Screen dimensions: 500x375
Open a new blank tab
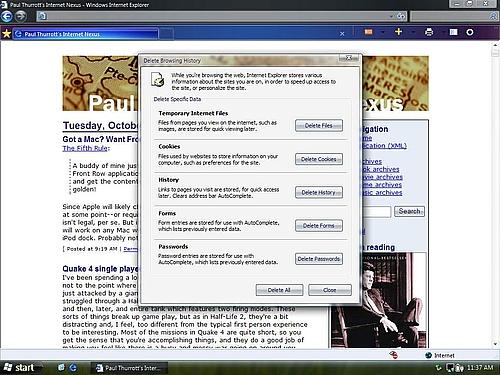pos(167,34)
